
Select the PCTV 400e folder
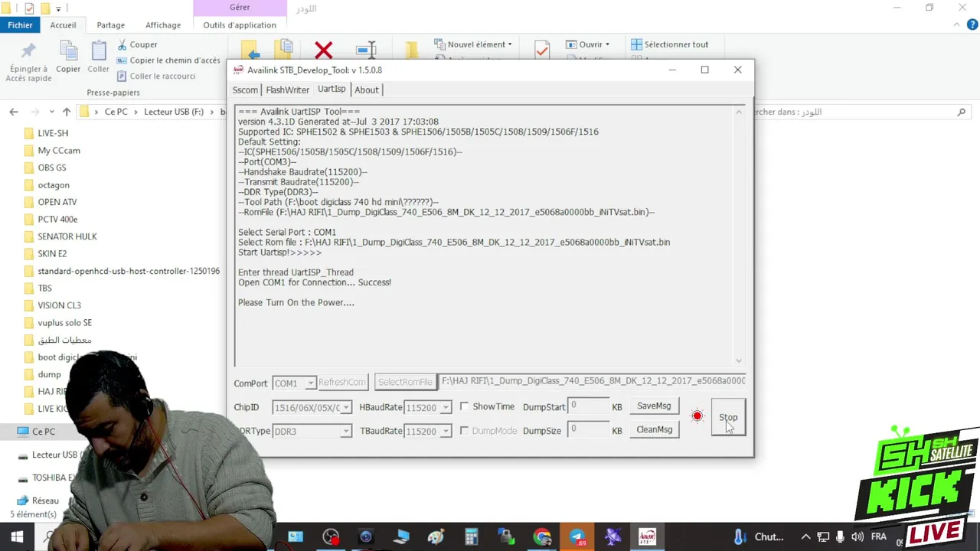coord(57,220)
